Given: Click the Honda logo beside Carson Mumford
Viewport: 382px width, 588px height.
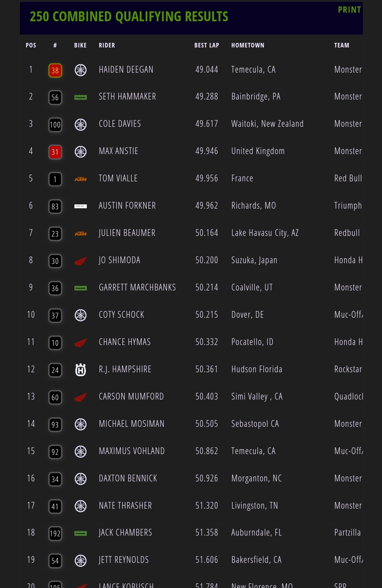Looking at the screenshot, I should tap(80, 397).
